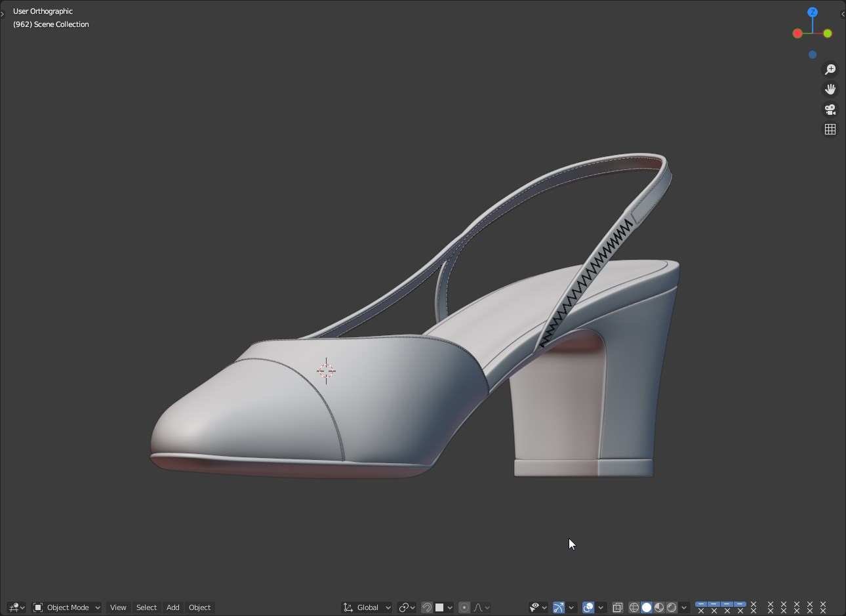This screenshot has height=616, width=846.
Task: Open the Add menu
Action: [x=172, y=607]
